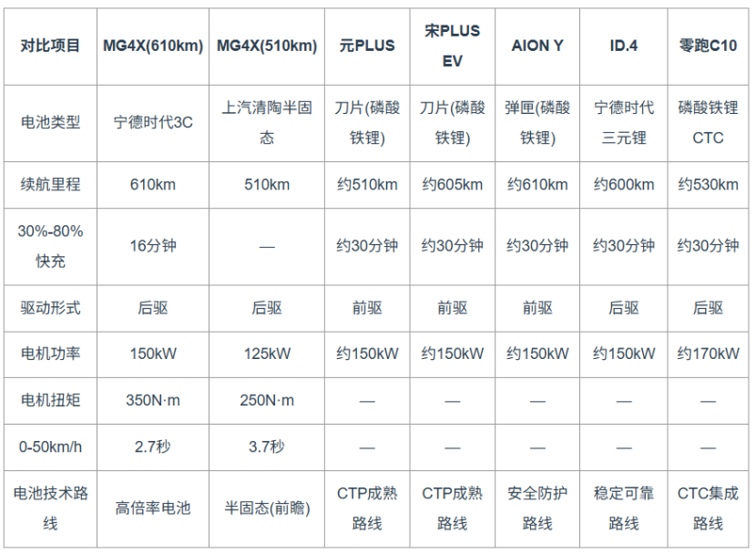Click the 150kW motor power cell for MG4X(610km)
The image size is (756, 554).
[x=153, y=354]
